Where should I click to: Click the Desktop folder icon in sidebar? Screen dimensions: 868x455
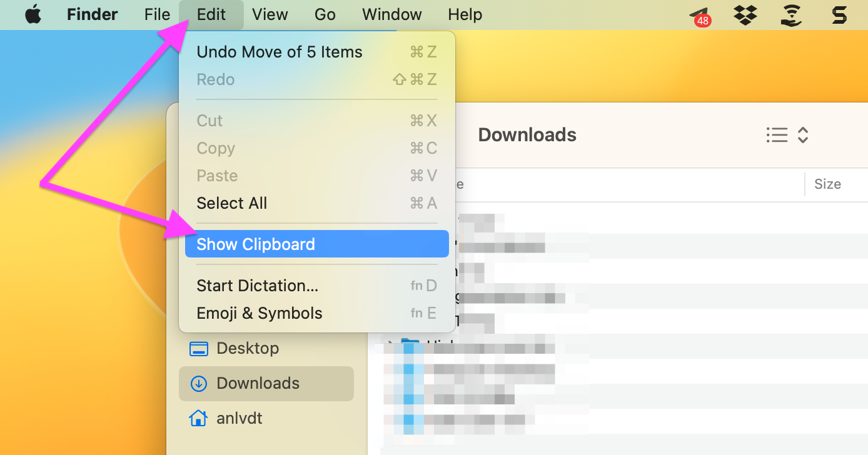tap(198, 349)
